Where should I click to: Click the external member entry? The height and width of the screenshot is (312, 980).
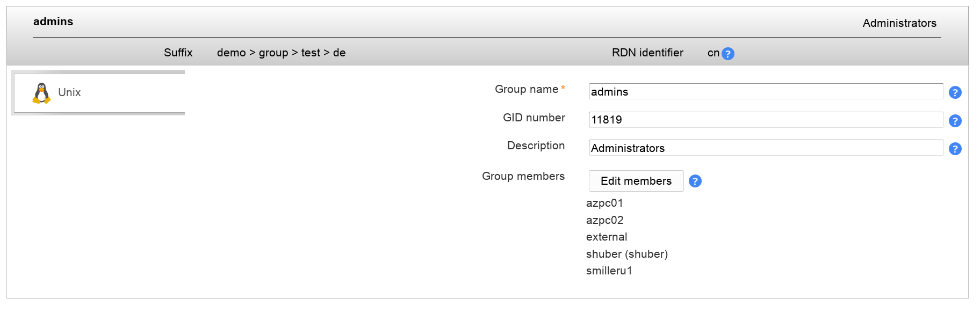point(607,237)
